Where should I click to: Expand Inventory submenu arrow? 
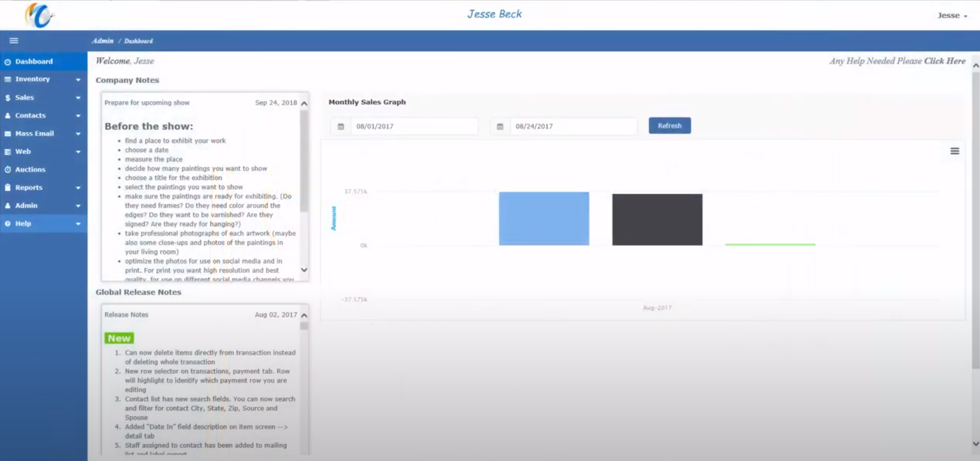coord(78,80)
